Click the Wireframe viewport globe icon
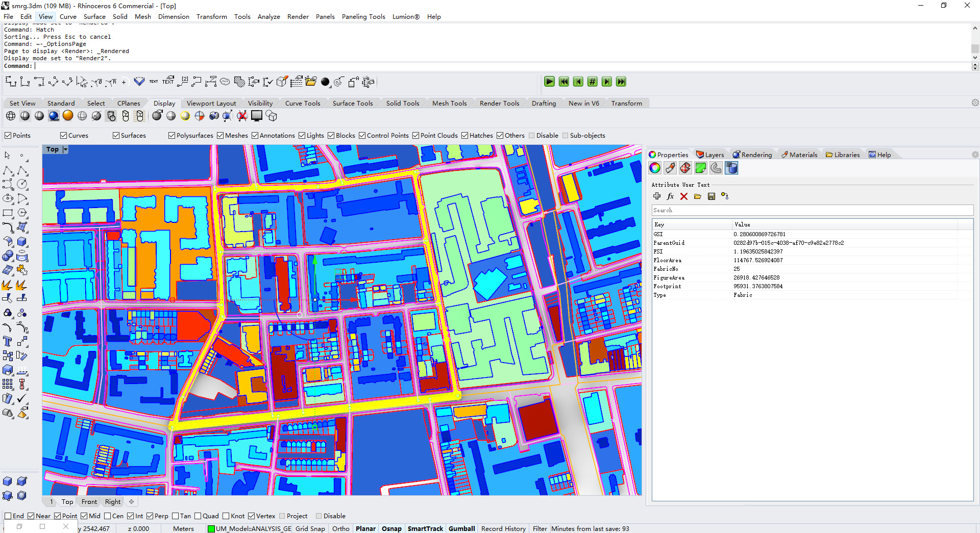Image resolution: width=980 pixels, height=533 pixels. tap(10, 116)
